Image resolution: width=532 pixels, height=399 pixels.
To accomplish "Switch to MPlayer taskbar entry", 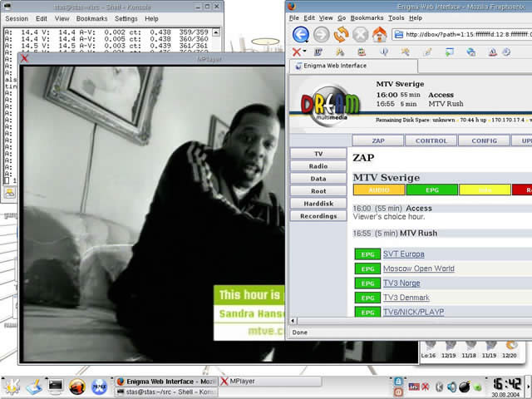I will pyautogui.click(x=270, y=382).
